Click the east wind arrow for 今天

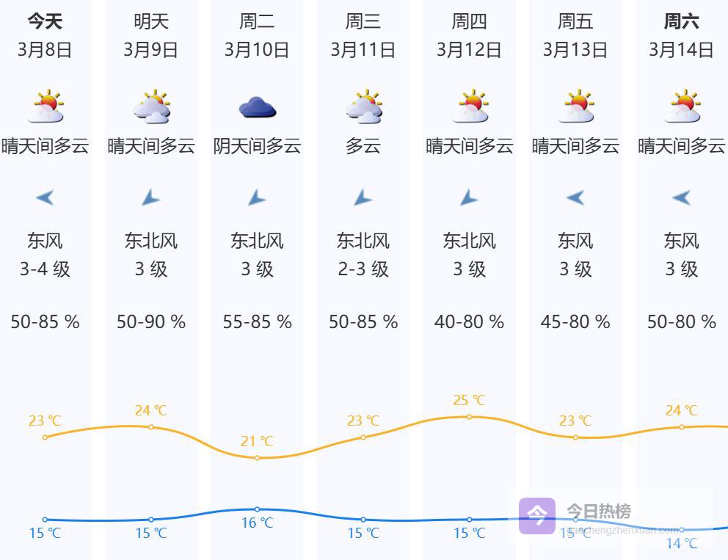coord(45,197)
